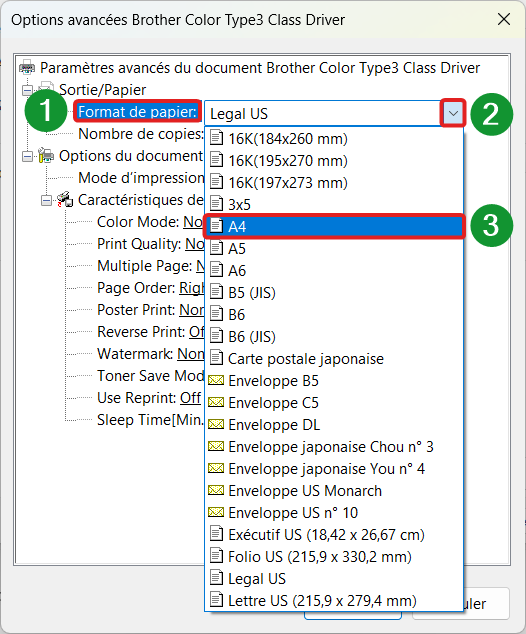Collapse the Options du document node

27,156
